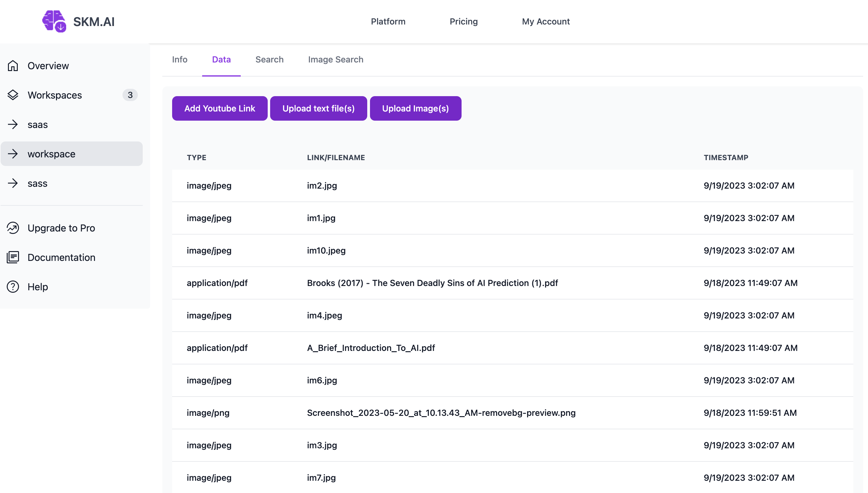
Task: Click the arrow icon beside saas
Action: 13,125
